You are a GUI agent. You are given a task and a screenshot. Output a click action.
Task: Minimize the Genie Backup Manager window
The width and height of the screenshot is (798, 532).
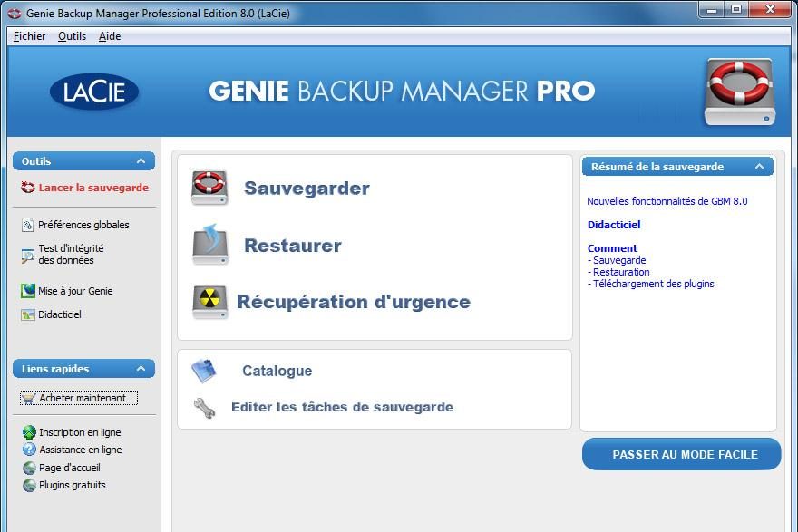(x=712, y=10)
